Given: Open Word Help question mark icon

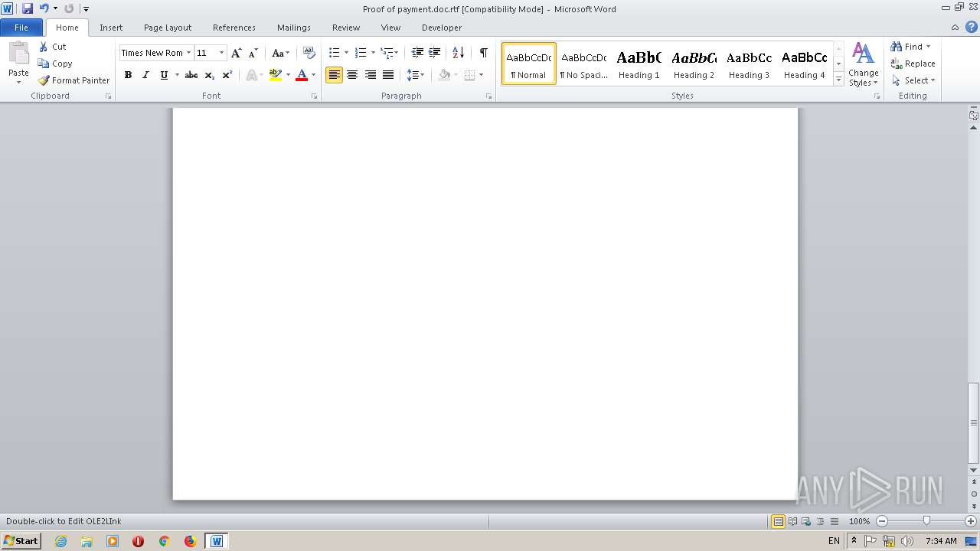Looking at the screenshot, I should pyautogui.click(x=972, y=27).
